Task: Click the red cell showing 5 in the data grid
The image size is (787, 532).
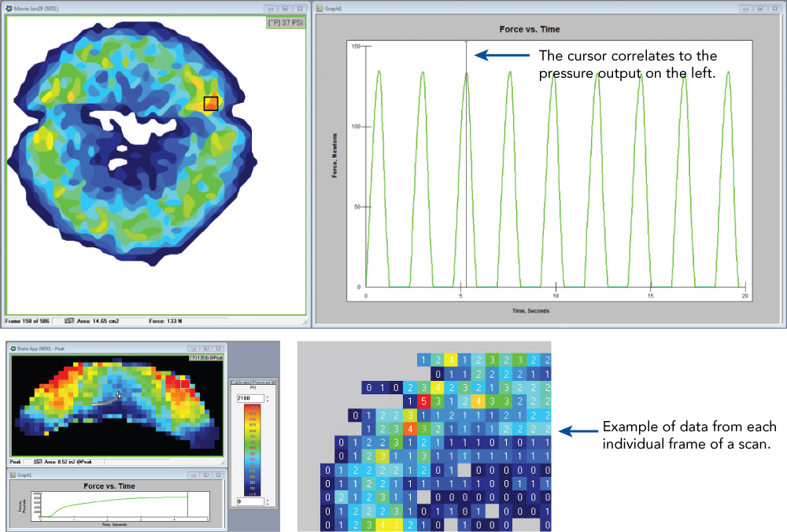Action: pyautogui.click(x=423, y=400)
